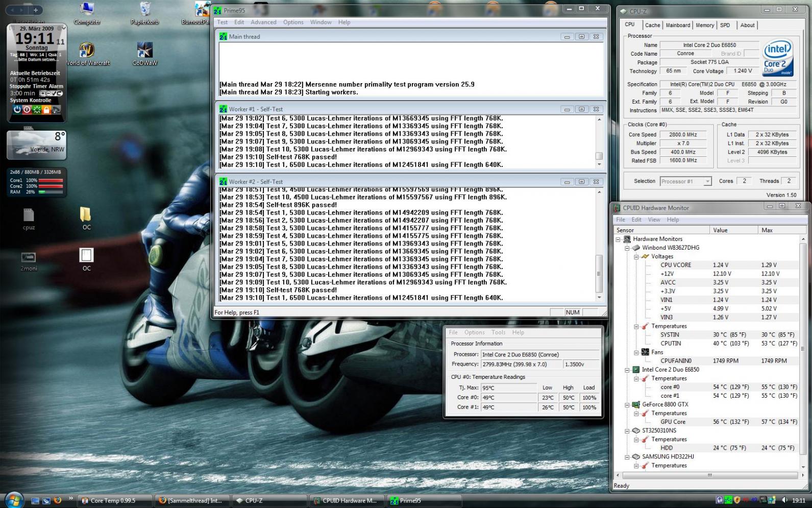Click the Intel Core 2 Duo E6850 chip icon
Image resolution: width=812 pixels, height=508 pixels.
pos(636,370)
